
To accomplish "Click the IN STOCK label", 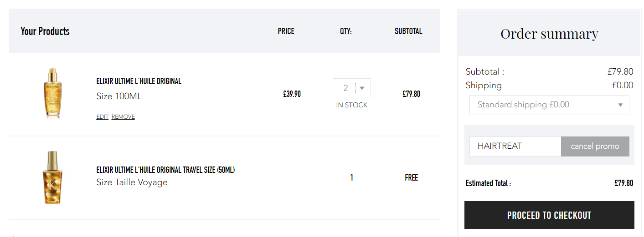I will tap(351, 105).
